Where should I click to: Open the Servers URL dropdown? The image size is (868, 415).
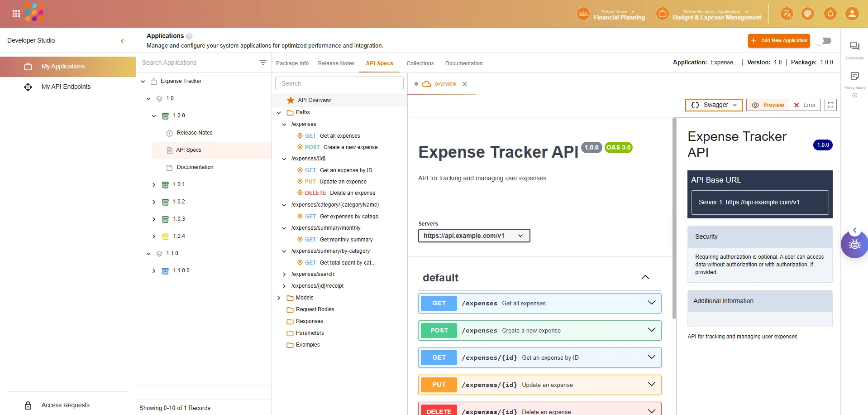pyautogui.click(x=474, y=236)
